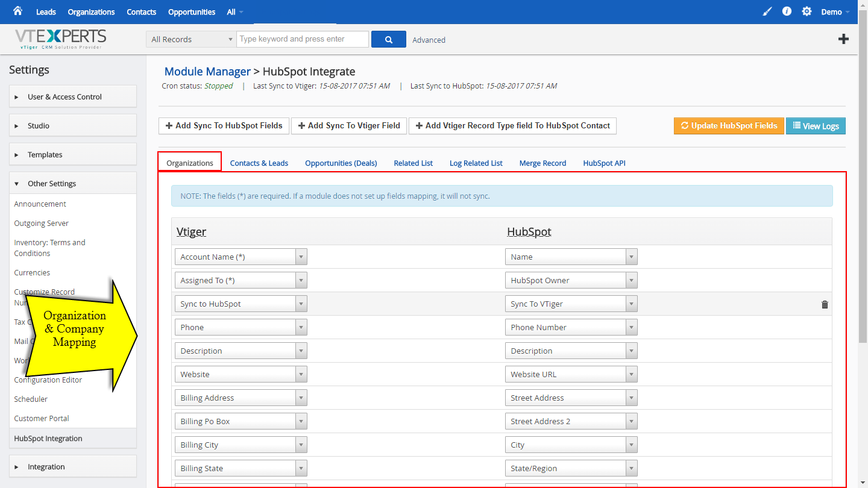This screenshot has height=488, width=868.
Task: Expand the Templates settings section
Action: click(x=73, y=154)
